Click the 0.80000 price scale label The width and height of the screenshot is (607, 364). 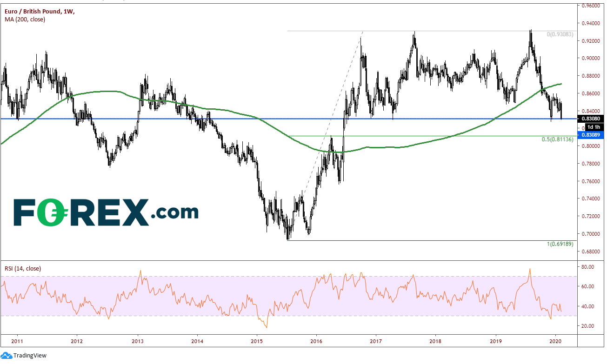592,146
